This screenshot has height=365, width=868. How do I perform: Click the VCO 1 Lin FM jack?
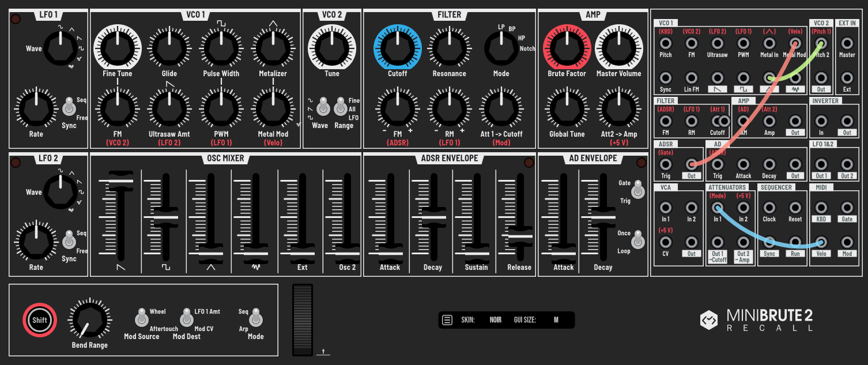coord(691,78)
